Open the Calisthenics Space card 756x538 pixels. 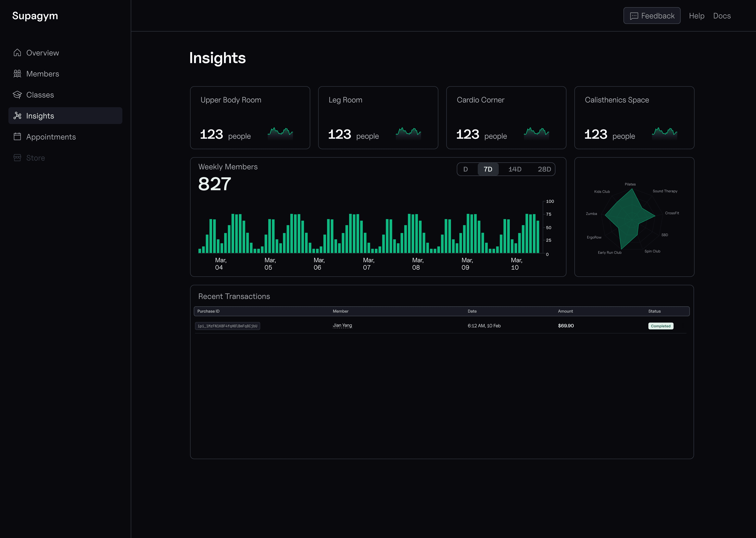(x=634, y=118)
